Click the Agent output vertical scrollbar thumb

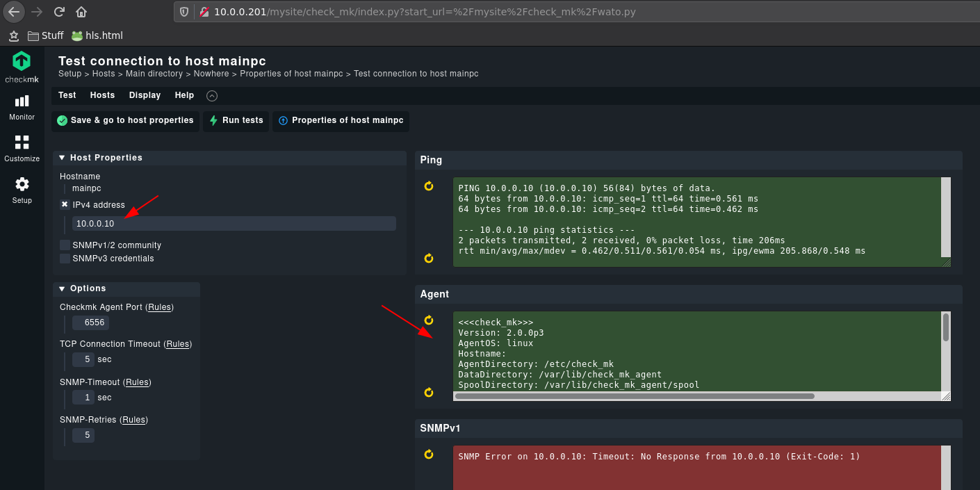[x=945, y=327]
